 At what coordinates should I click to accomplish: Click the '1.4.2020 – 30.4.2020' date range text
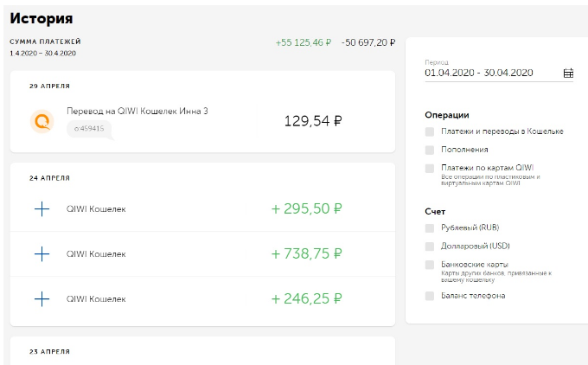(42, 54)
